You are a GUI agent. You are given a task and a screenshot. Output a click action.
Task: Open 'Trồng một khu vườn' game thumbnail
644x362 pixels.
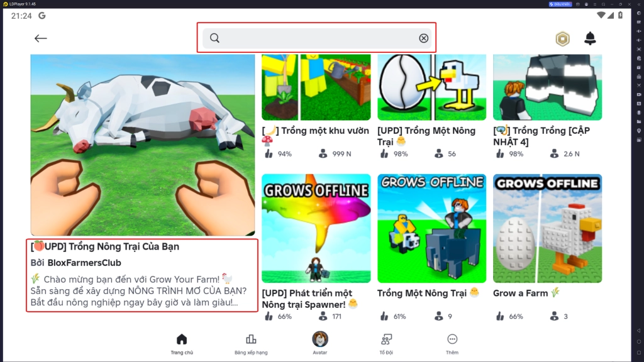[x=316, y=87]
